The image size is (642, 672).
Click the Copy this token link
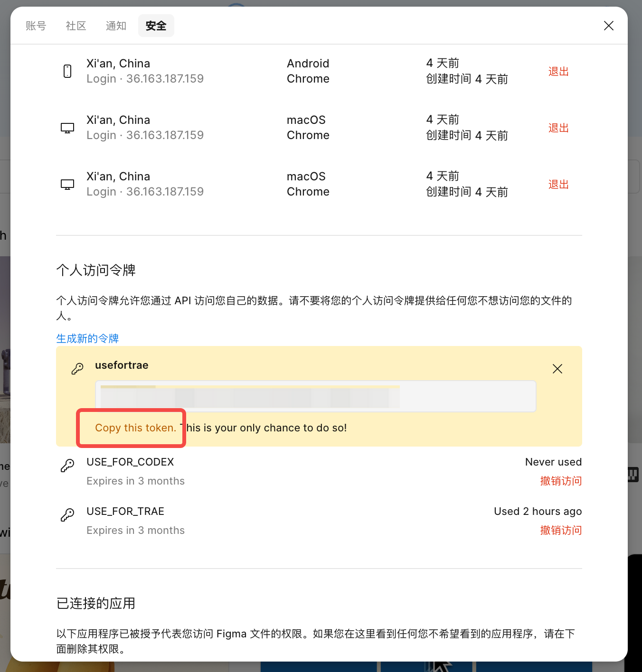[136, 428]
